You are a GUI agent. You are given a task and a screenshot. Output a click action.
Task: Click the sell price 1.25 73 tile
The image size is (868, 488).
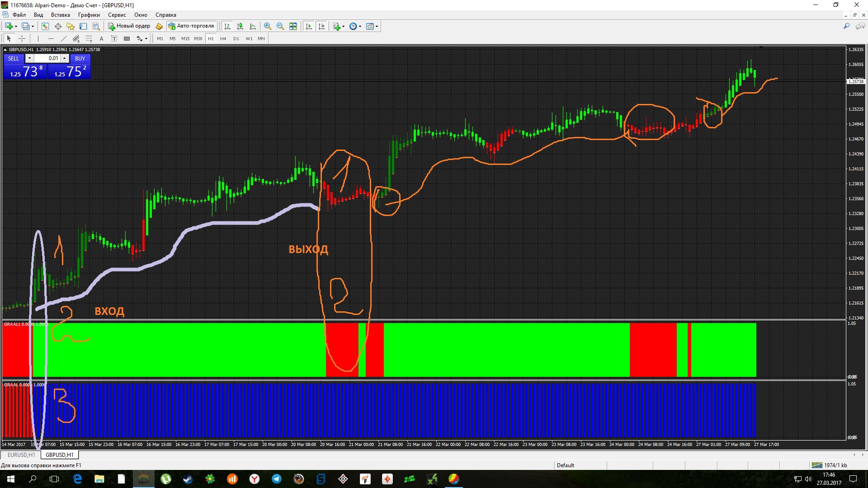[25, 71]
